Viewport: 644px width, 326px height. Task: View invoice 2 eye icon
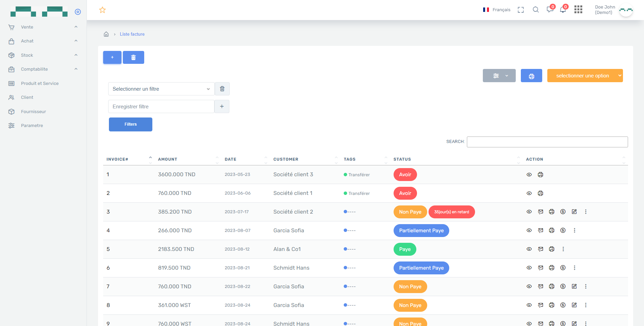[529, 193]
